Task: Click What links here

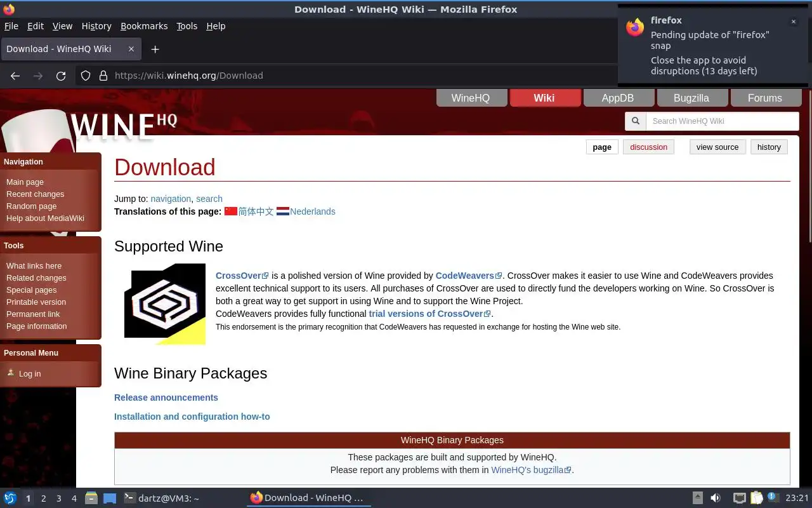Action: click(34, 266)
